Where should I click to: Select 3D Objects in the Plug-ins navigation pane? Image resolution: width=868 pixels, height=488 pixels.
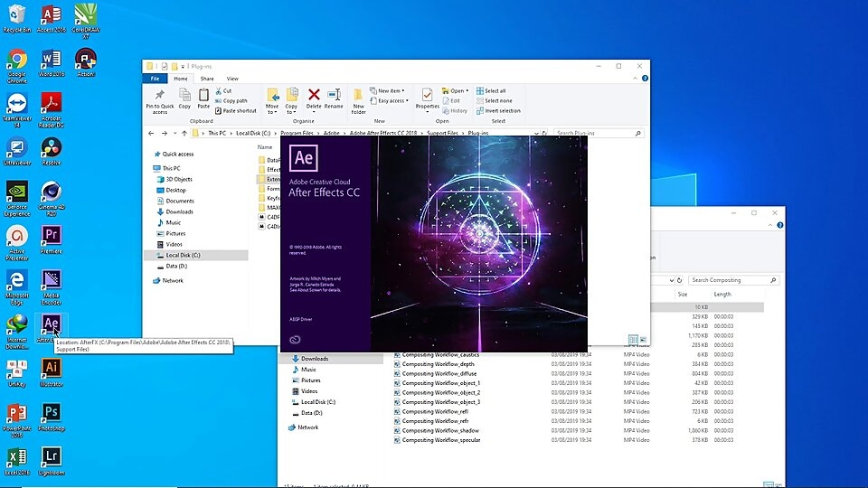(x=175, y=179)
